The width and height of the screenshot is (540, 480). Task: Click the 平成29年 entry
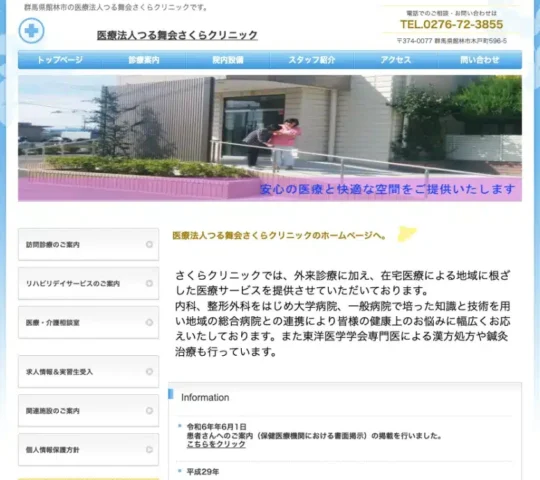click(203, 472)
